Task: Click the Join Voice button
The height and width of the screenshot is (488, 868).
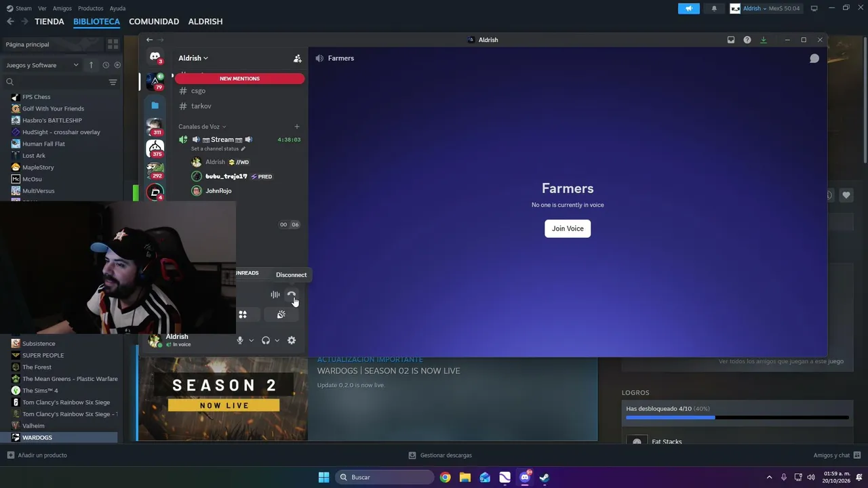Action: [x=568, y=228]
